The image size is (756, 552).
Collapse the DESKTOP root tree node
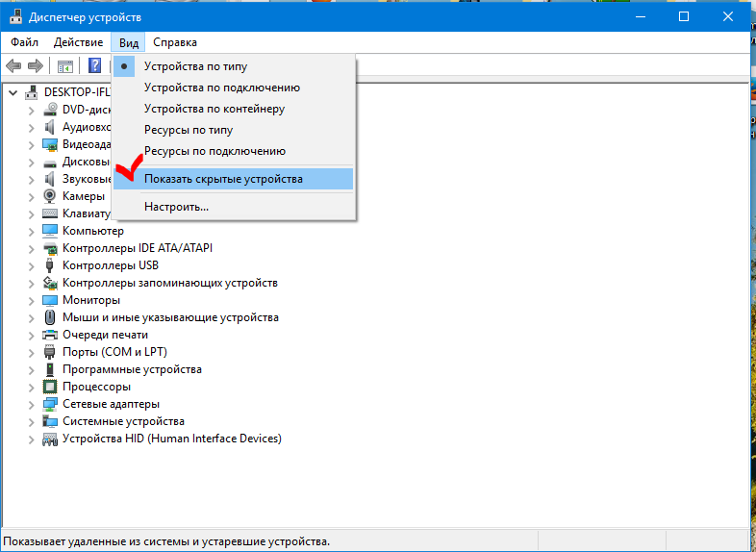tap(13, 92)
